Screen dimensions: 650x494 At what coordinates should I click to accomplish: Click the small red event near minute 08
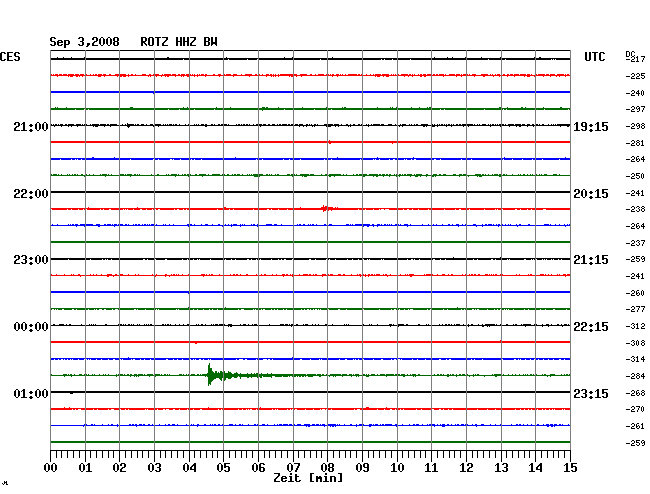329,208
